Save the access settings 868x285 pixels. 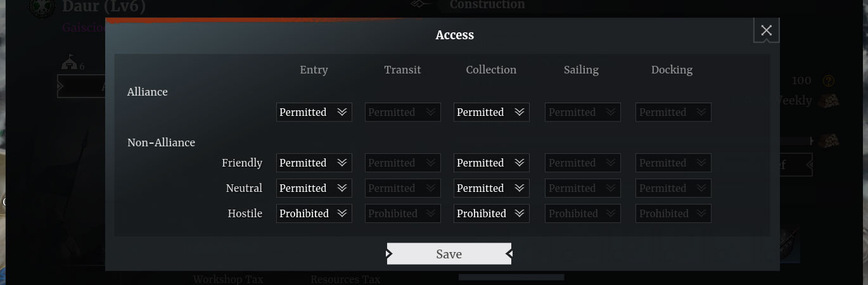pyautogui.click(x=449, y=254)
